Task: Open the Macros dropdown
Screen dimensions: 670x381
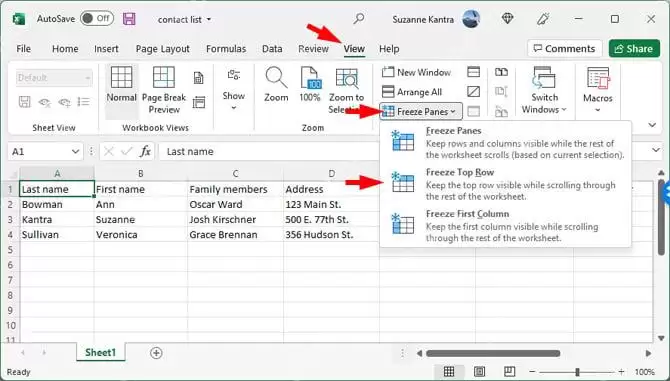Action: [x=597, y=90]
